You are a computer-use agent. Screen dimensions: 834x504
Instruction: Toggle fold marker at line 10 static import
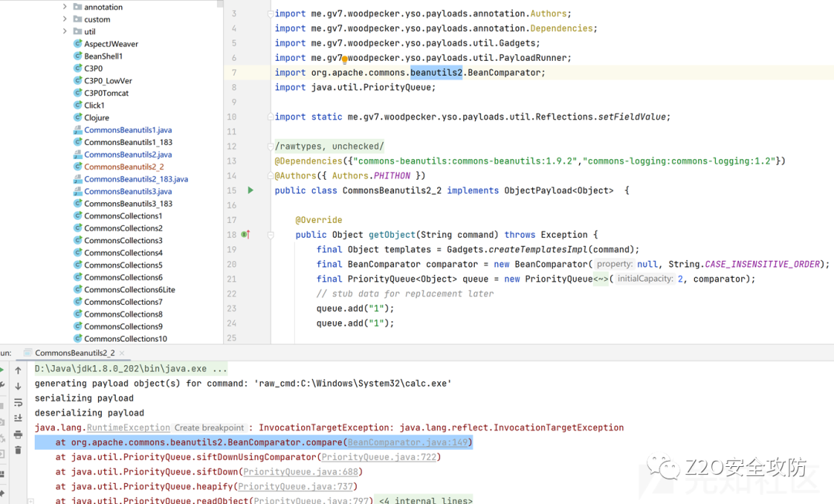271,117
